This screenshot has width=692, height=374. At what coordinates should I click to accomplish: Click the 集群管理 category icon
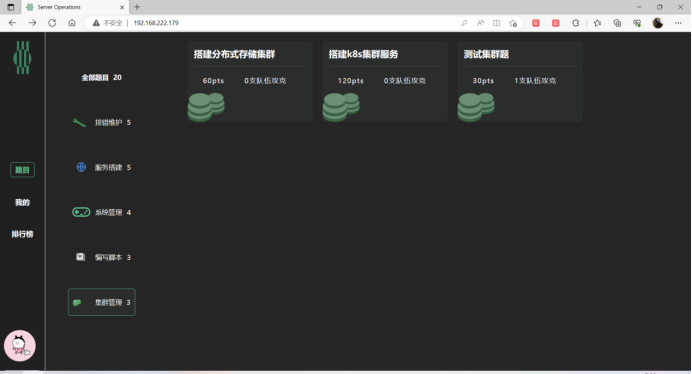tap(77, 302)
